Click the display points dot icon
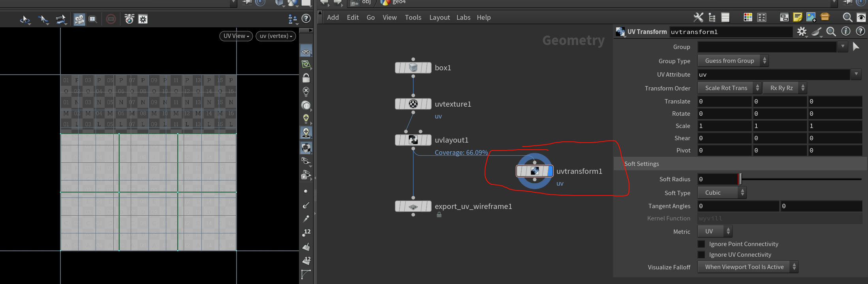 [x=306, y=191]
